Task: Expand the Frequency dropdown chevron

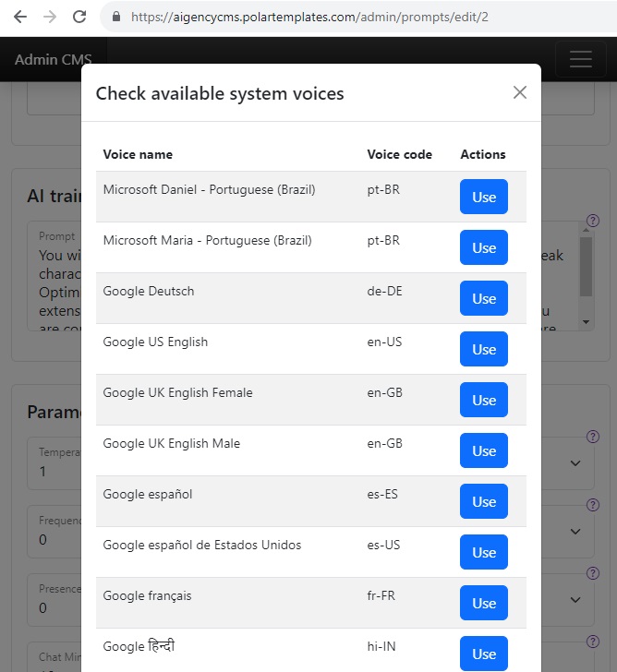Action: [575, 531]
